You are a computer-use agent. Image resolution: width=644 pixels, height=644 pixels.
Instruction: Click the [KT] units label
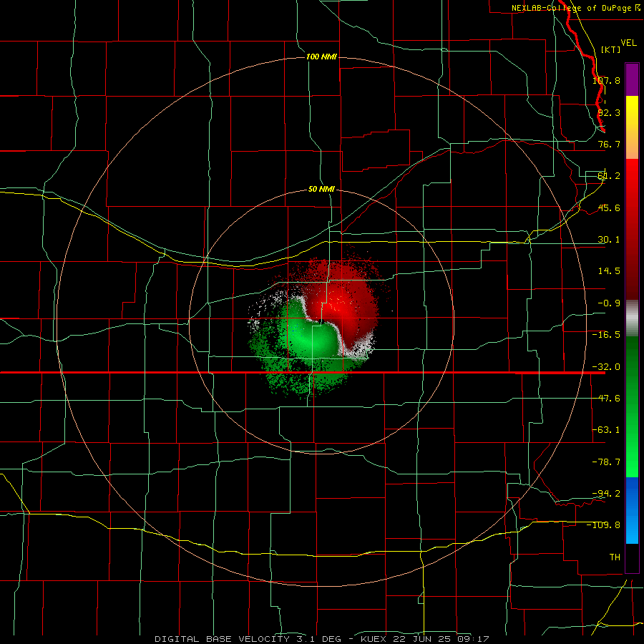(x=610, y=49)
